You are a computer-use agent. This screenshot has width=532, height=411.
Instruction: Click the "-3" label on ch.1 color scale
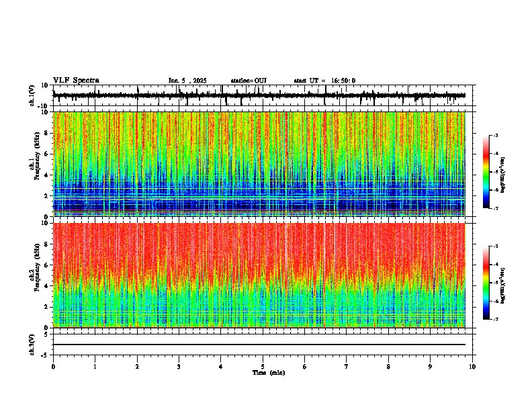pyautogui.click(x=496, y=135)
